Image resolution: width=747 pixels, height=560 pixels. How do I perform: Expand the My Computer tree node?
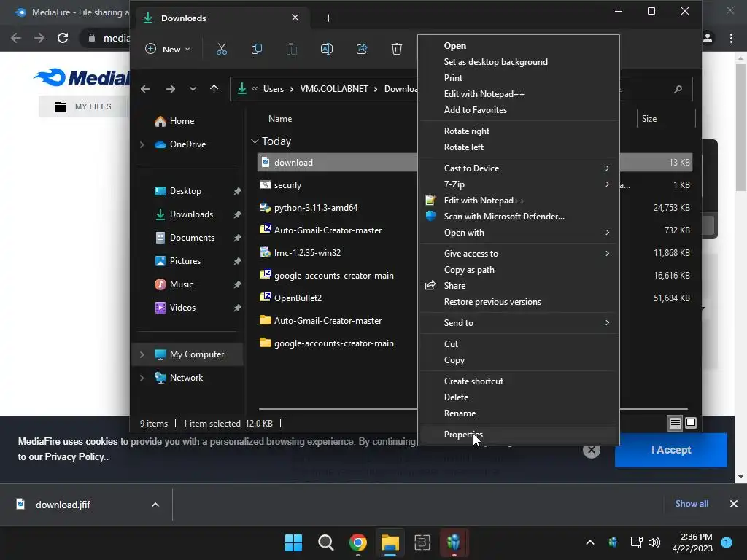(x=142, y=354)
